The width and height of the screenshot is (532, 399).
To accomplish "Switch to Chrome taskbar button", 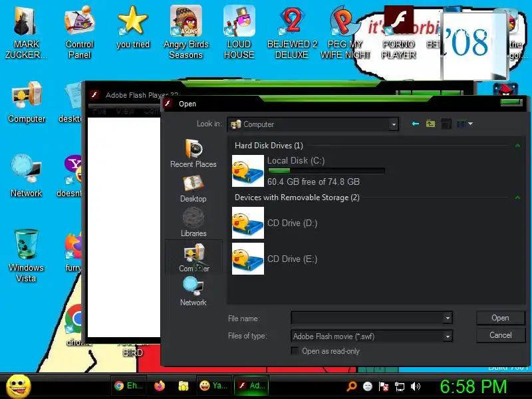I will point(128,386).
